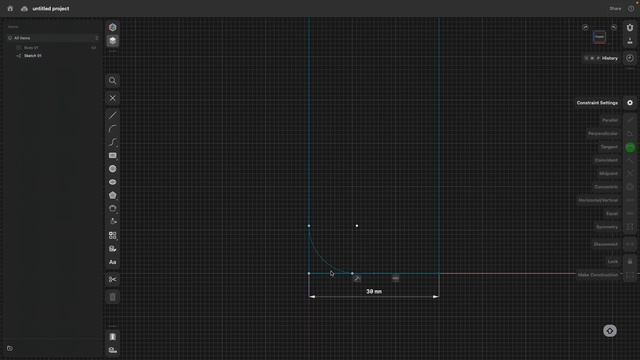This screenshot has width=640, height=360.
Task: Select the Polygon sketch tool
Action: coord(113,196)
